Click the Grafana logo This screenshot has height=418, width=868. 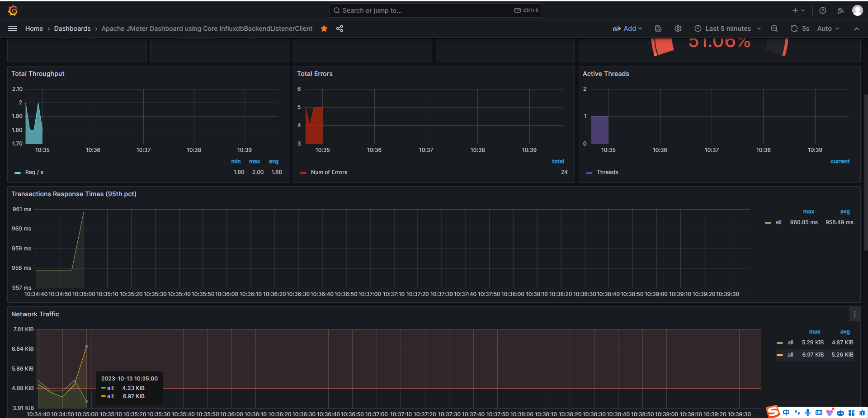coord(13,10)
